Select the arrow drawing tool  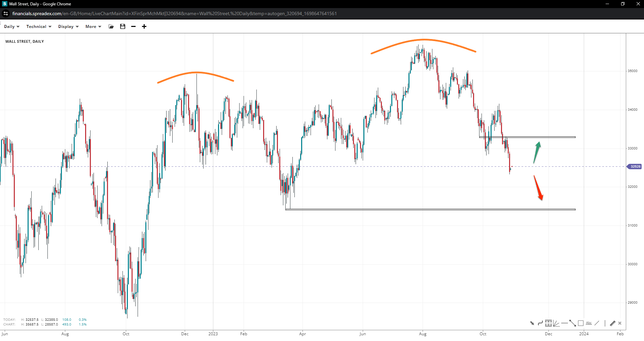click(x=532, y=323)
